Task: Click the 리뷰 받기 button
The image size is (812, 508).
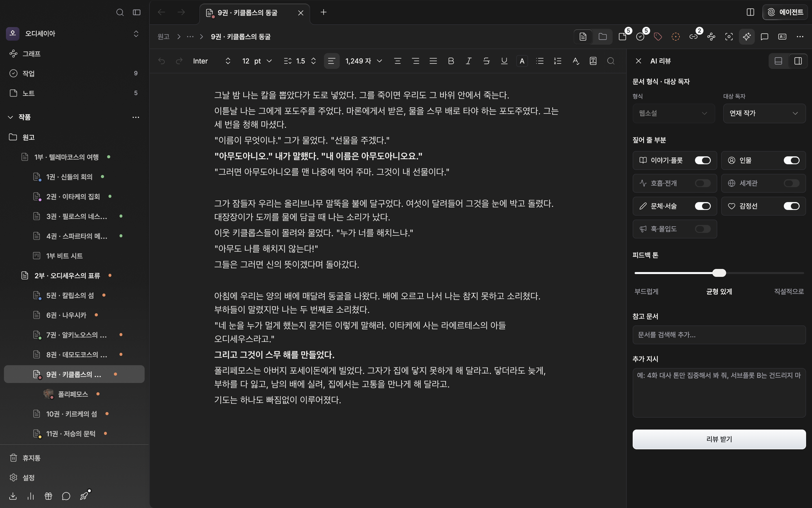Action: 719,439
